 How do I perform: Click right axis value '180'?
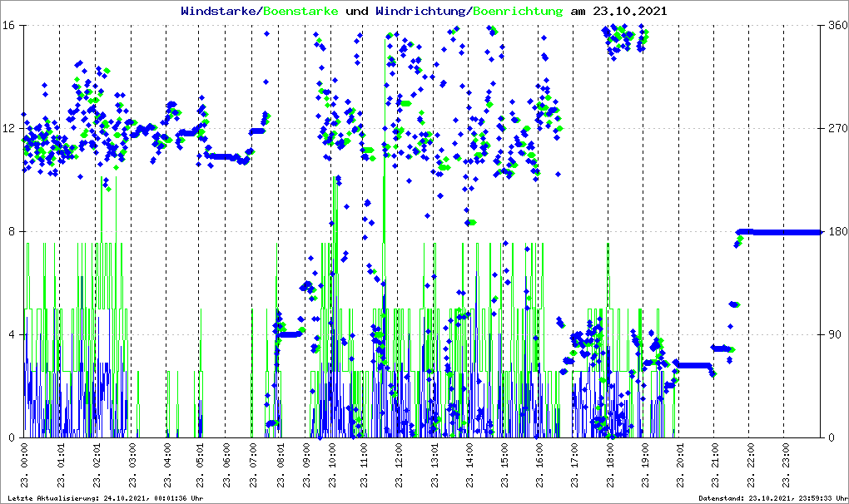click(837, 231)
